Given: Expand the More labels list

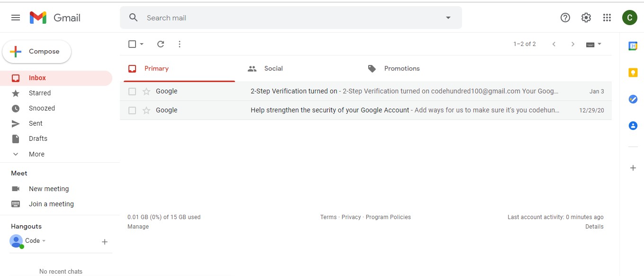Looking at the screenshot, I should point(36,154).
